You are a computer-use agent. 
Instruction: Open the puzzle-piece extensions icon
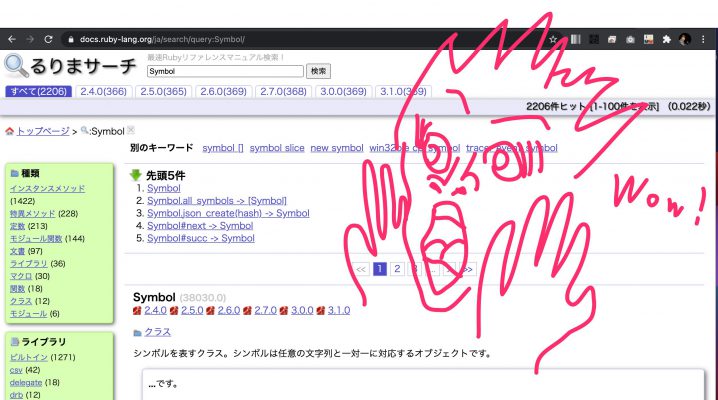667,39
